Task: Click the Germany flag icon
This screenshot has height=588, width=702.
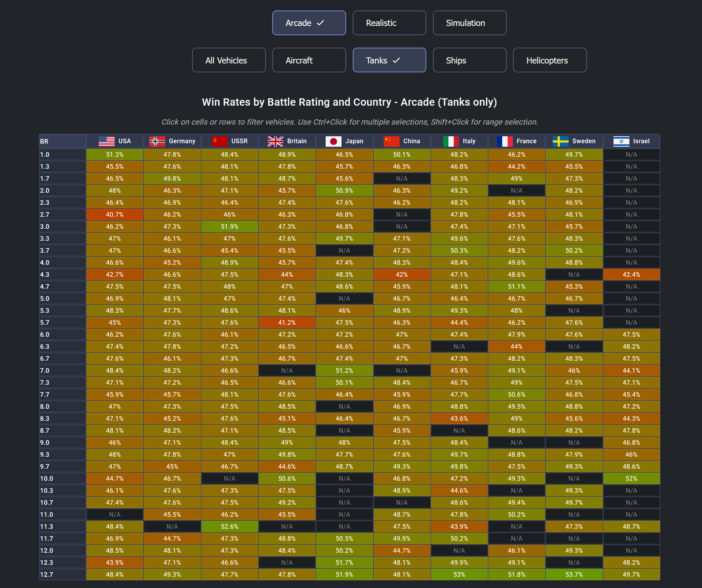Action: click(x=157, y=141)
